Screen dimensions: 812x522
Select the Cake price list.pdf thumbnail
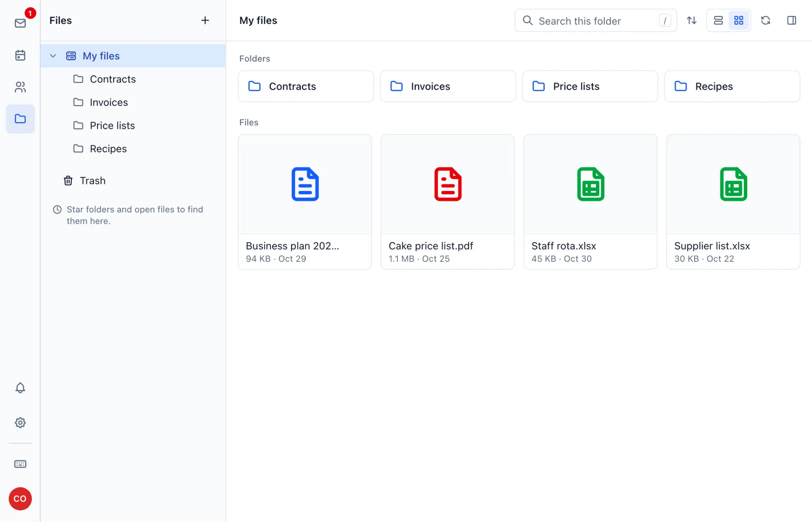(448, 184)
